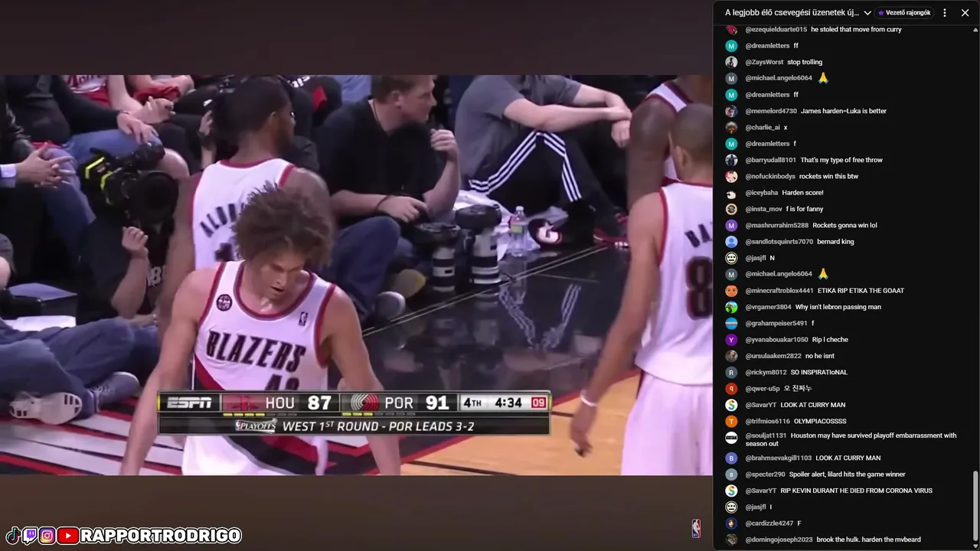Image resolution: width=980 pixels, height=551 pixels.
Task: Click the message starting 'Houston may have survived'
Action: click(851, 439)
